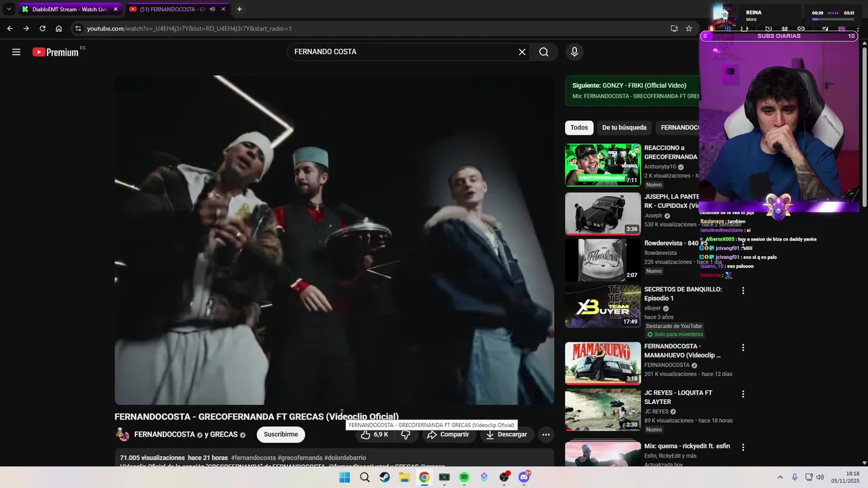Select the Todos filter chip

(579, 127)
